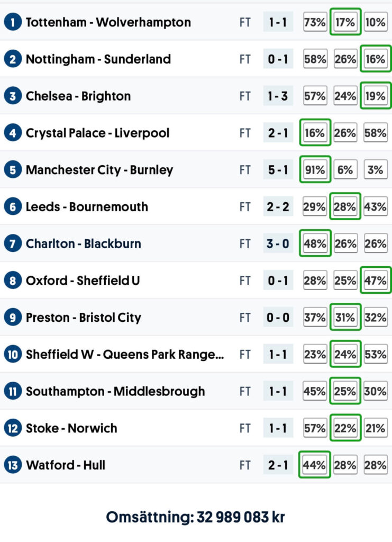Image resolution: width=392 pixels, height=542 pixels.
Task: Click the number 5 match badge
Action: tap(12, 170)
